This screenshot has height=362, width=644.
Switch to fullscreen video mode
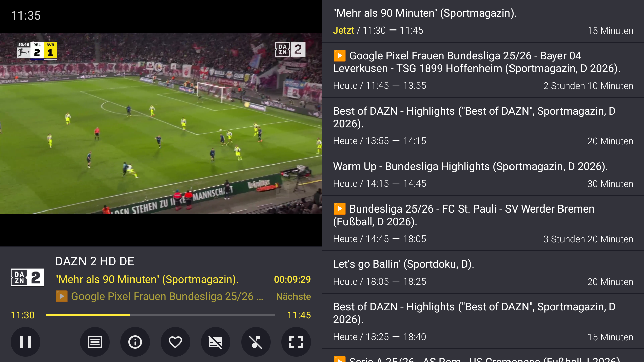[x=296, y=342]
